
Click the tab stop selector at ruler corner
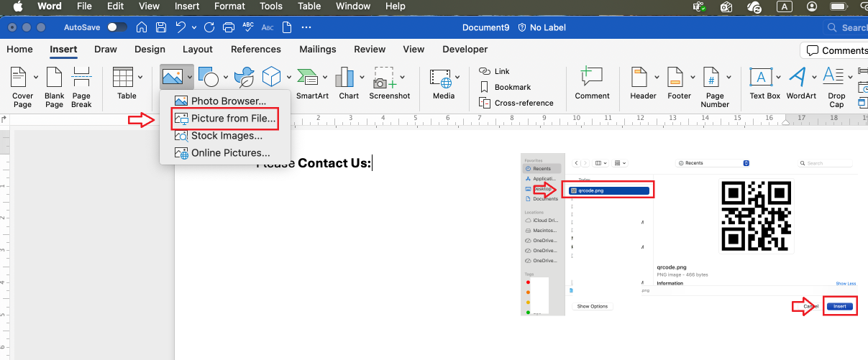click(x=4, y=120)
